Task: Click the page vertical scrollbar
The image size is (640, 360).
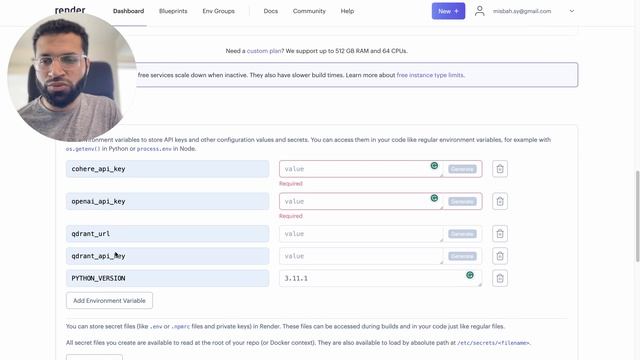Action: tap(638, 216)
